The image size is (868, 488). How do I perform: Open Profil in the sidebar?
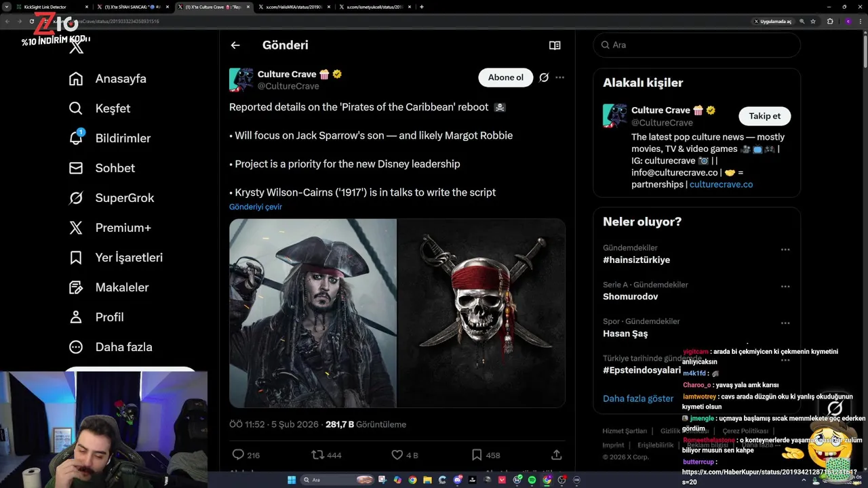click(x=96, y=317)
